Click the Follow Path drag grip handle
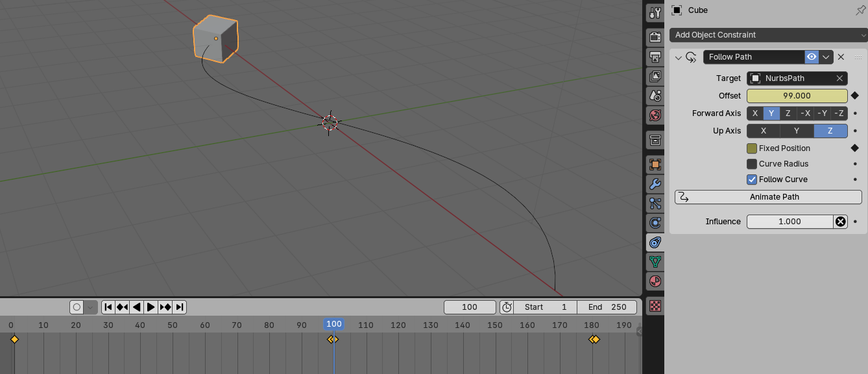The height and width of the screenshot is (374, 868). [x=858, y=57]
